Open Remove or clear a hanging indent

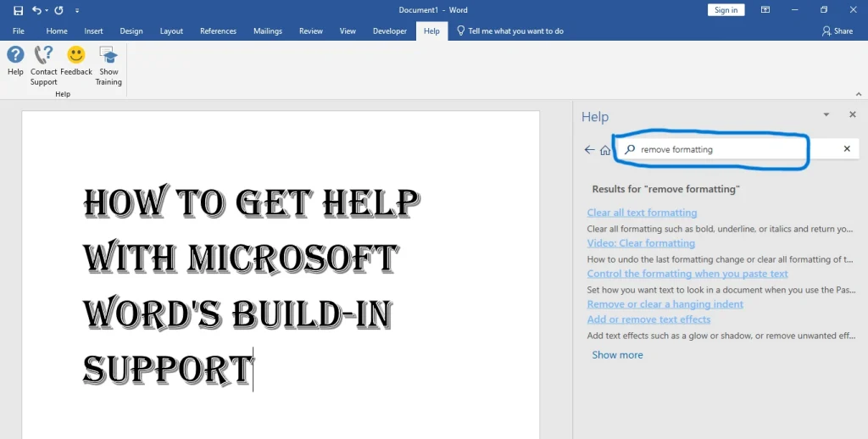click(665, 304)
